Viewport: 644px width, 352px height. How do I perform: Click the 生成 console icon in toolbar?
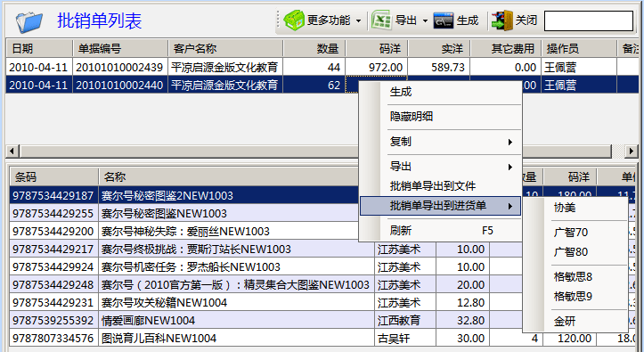click(x=444, y=20)
